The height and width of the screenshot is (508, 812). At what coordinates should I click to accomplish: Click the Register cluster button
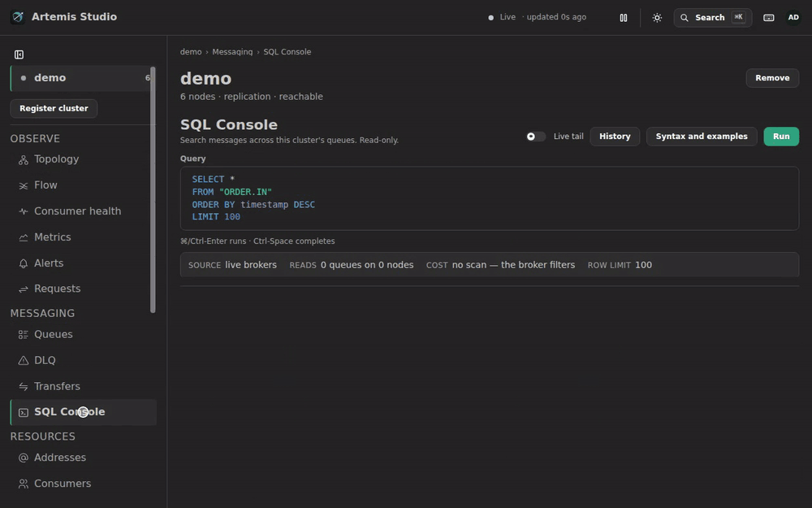point(54,108)
